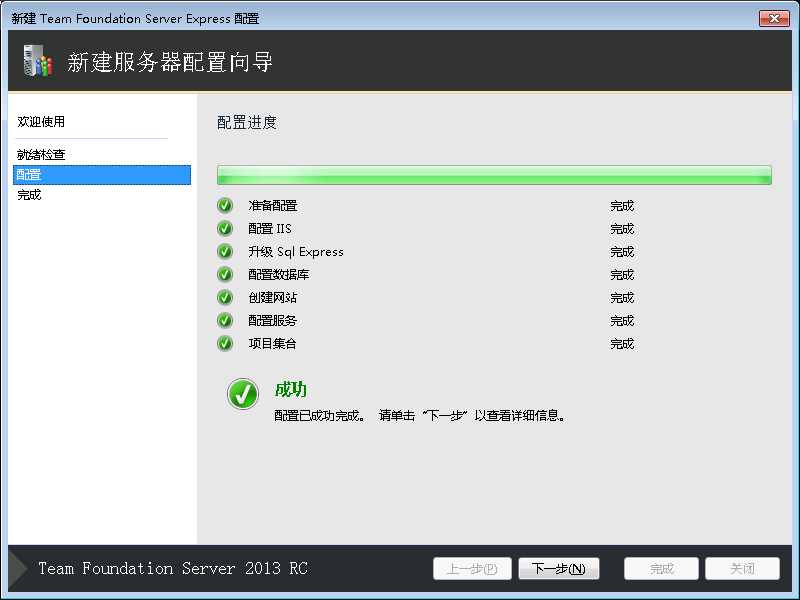Click the 配置 IIS step label

tap(270, 229)
